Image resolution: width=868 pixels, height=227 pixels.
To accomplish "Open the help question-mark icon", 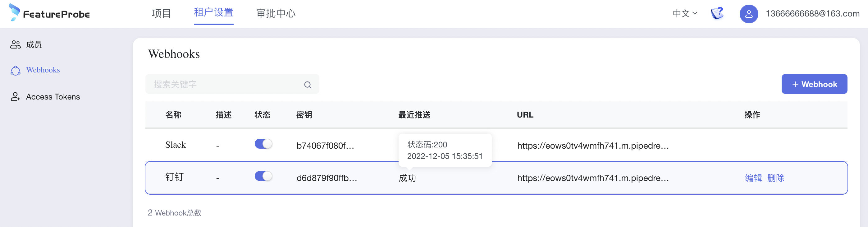I will pos(717,13).
